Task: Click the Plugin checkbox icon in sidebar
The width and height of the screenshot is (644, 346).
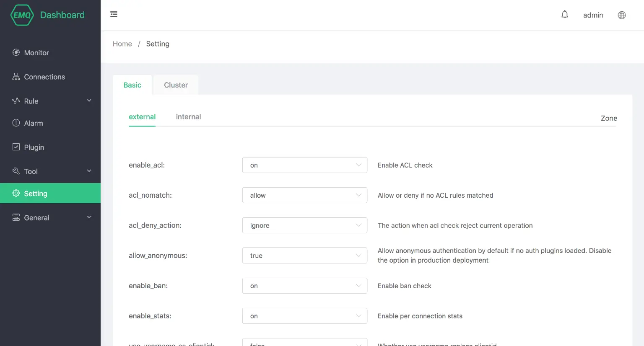Action: coord(16,147)
